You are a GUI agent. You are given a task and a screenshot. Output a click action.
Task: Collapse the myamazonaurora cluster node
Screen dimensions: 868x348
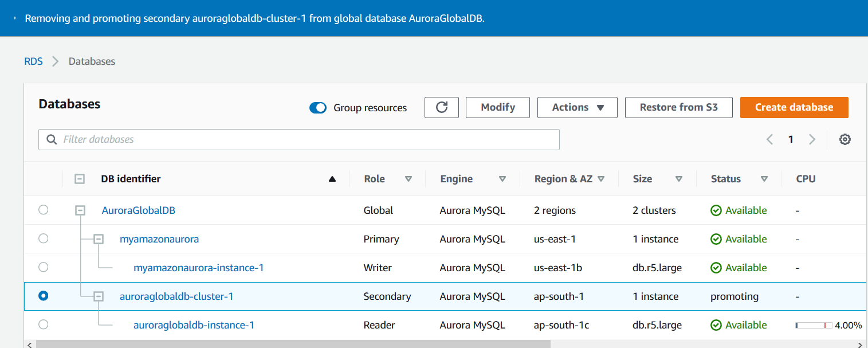pos(99,239)
